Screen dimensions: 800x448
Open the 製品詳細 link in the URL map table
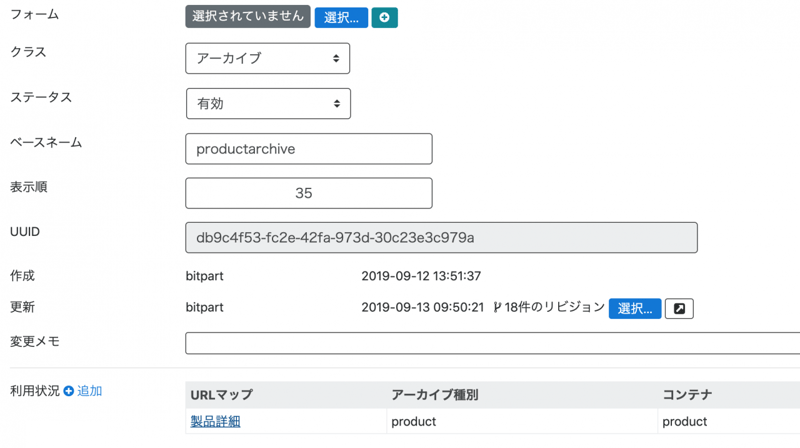(x=216, y=422)
